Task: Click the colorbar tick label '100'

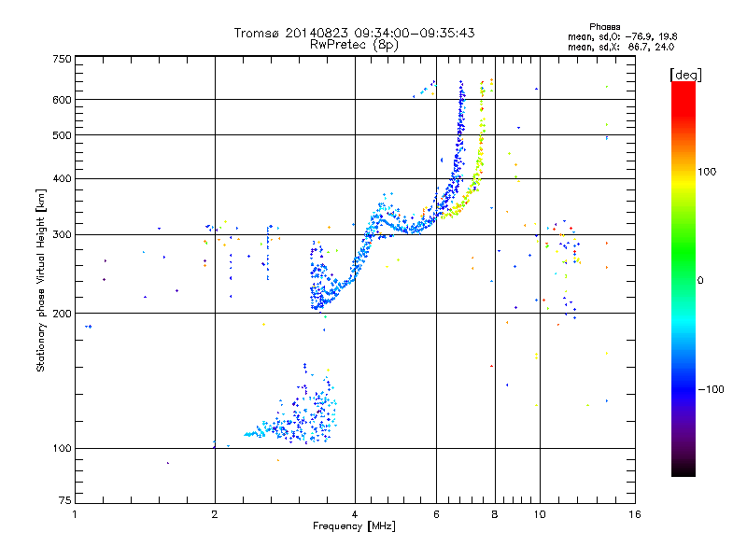Action: [x=707, y=172]
